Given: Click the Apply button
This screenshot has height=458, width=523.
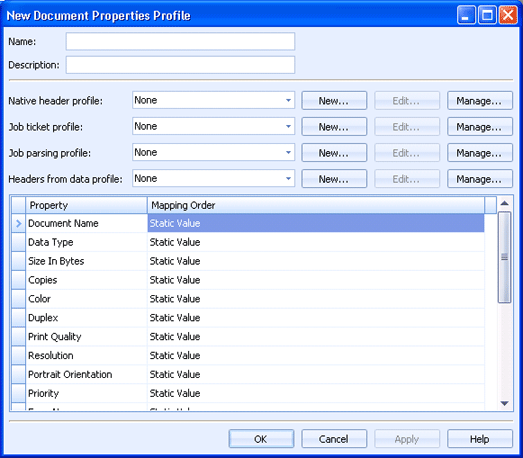Looking at the screenshot, I should point(407,439).
